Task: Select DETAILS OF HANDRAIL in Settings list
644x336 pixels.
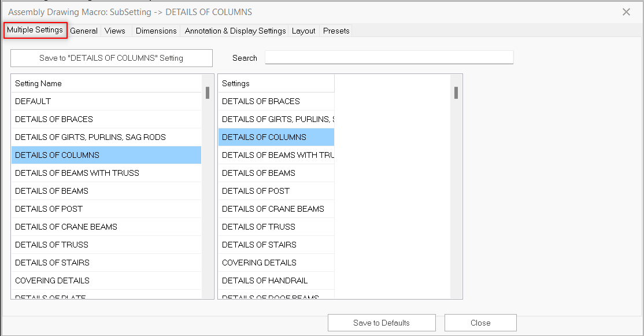Action: click(265, 280)
